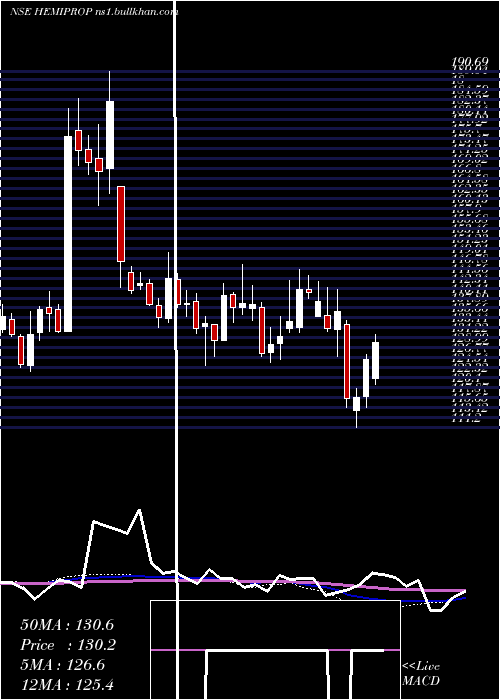This screenshot has width=500, height=700.
Task: Click the 50MA : 130.6 value
Action: point(67,624)
